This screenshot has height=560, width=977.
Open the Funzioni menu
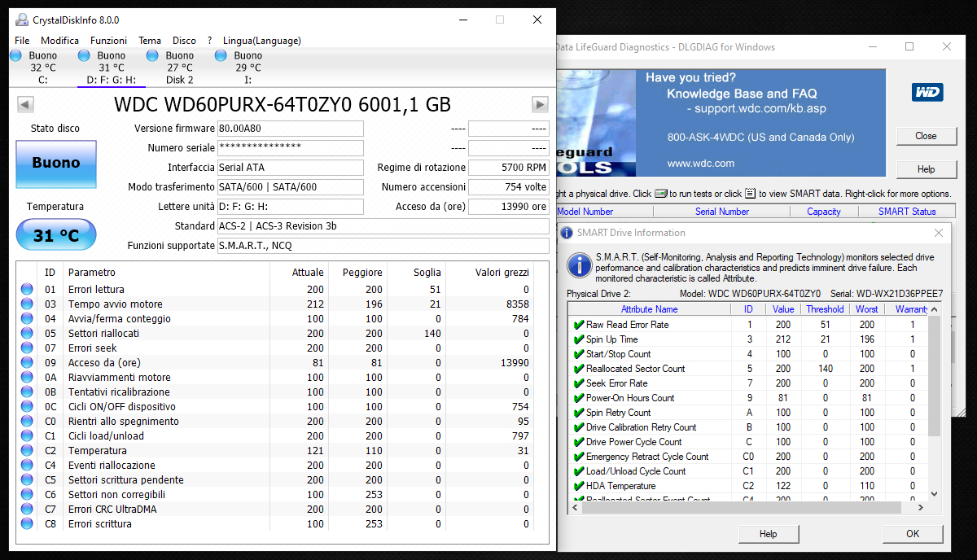click(109, 40)
